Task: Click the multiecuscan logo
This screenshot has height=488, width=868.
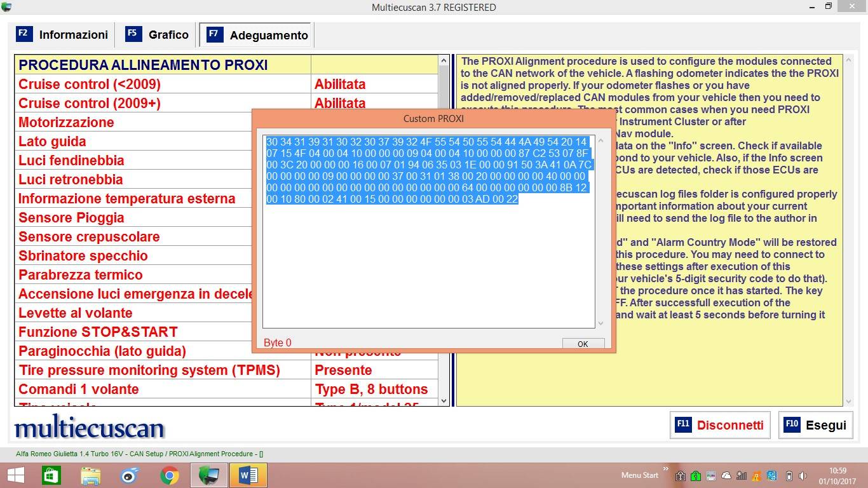Action: pyautogui.click(x=89, y=428)
